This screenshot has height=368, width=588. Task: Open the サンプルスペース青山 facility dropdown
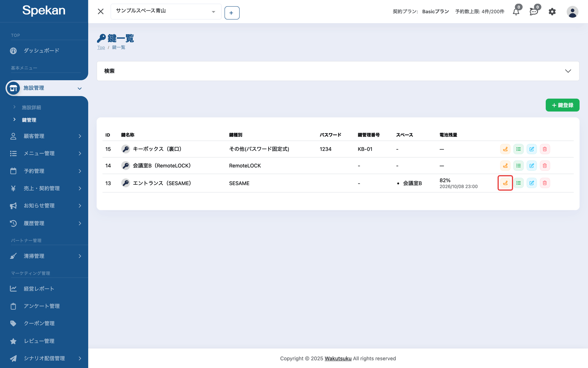(x=166, y=11)
